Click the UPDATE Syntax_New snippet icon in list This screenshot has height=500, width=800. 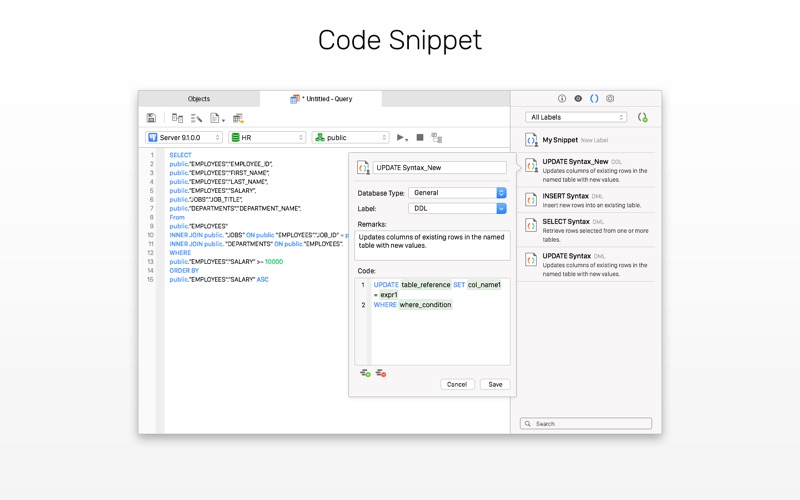click(531, 165)
